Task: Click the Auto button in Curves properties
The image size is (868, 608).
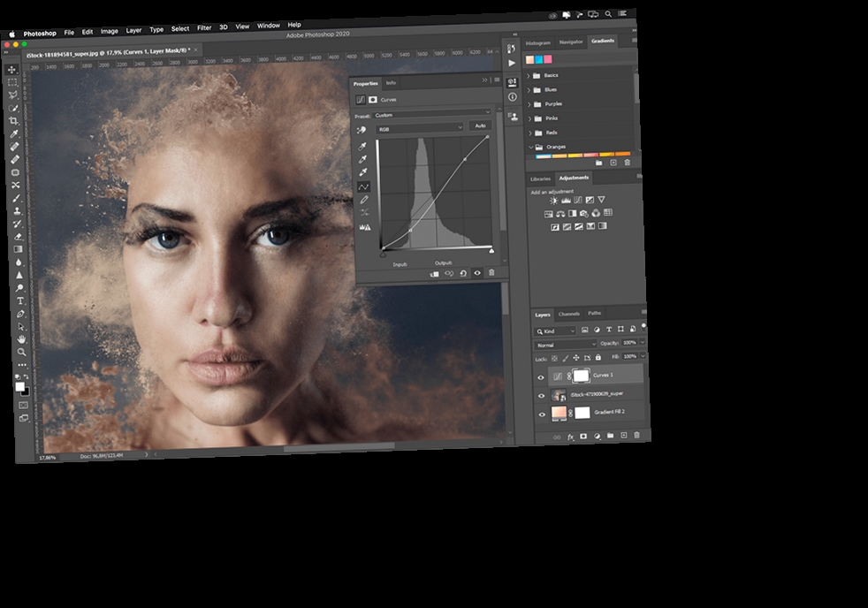Action: coord(480,125)
